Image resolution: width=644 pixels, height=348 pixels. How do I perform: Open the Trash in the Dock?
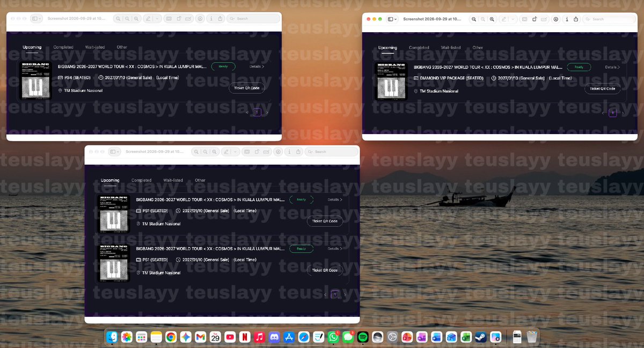[531, 337]
